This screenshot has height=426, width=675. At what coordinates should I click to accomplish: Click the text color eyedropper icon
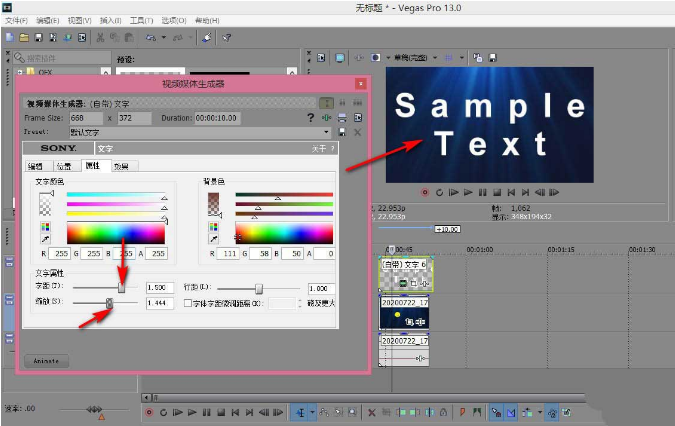coord(45,240)
